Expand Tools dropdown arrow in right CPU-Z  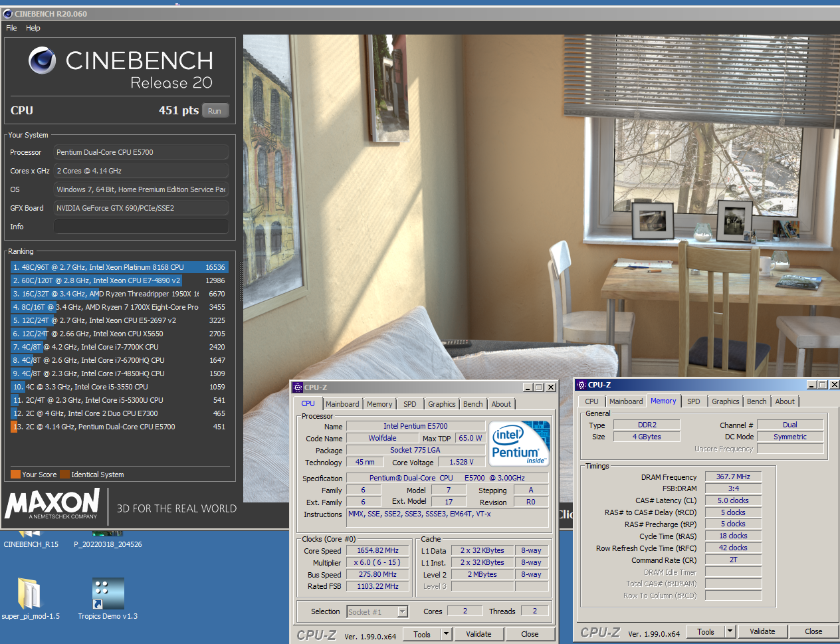[730, 631]
